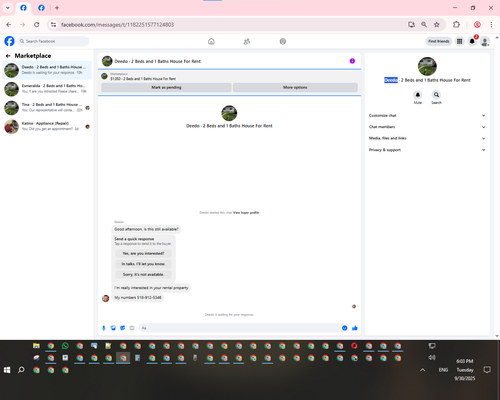Click the 'My numbers' message bubble
Screen dimensions: 500x400
click(x=138, y=298)
